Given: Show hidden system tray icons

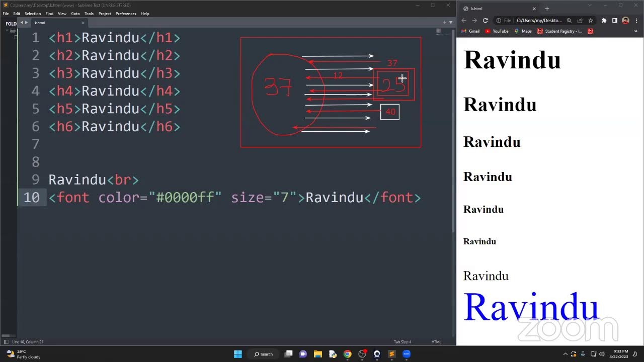Looking at the screenshot, I should pyautogui.click(x=565, y=354).
